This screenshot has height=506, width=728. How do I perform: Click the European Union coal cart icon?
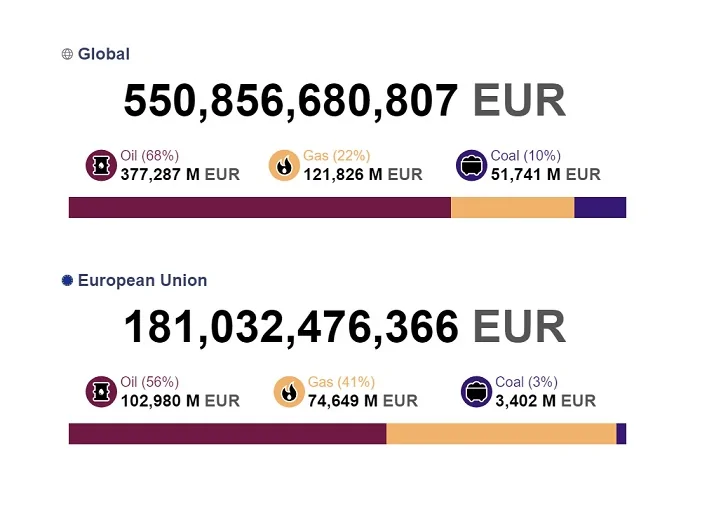(476, 392)
